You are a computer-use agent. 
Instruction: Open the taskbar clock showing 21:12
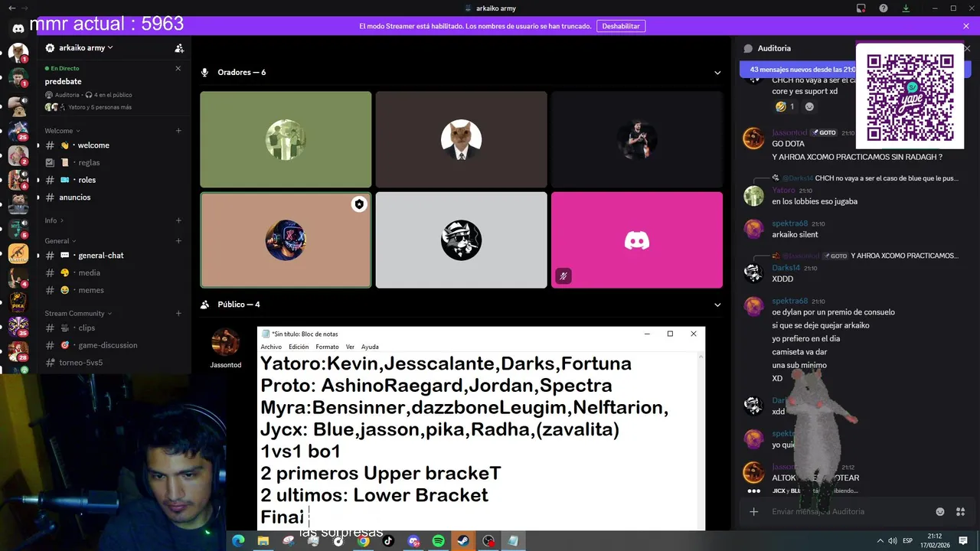[x=935, y=541]
